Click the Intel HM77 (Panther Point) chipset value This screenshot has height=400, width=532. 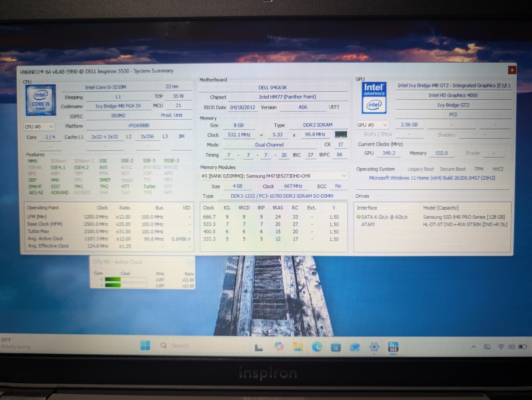(x=288, y=97)
